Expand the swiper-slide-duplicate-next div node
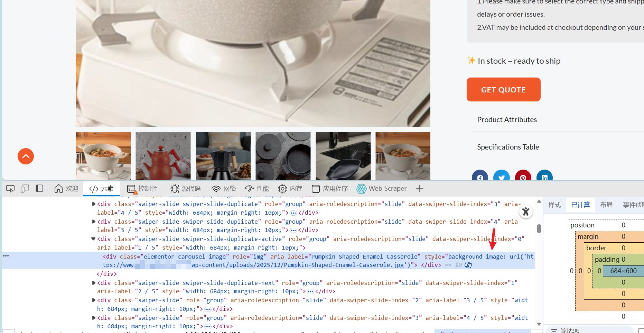This screenshot has height=333, width=644. click(93, 282)
